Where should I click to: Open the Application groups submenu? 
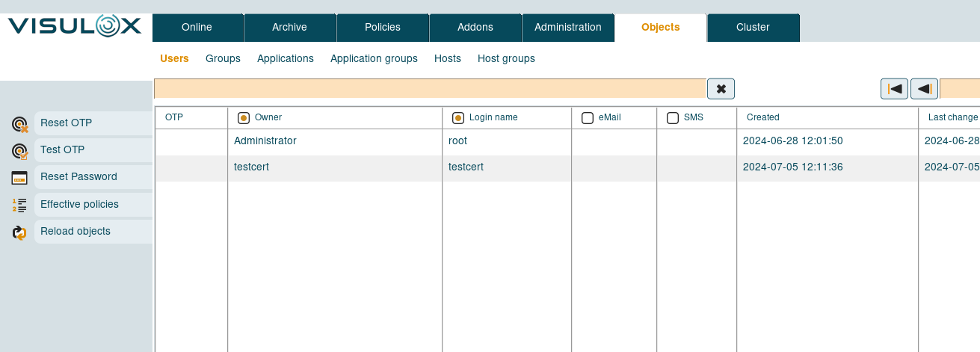374,58
